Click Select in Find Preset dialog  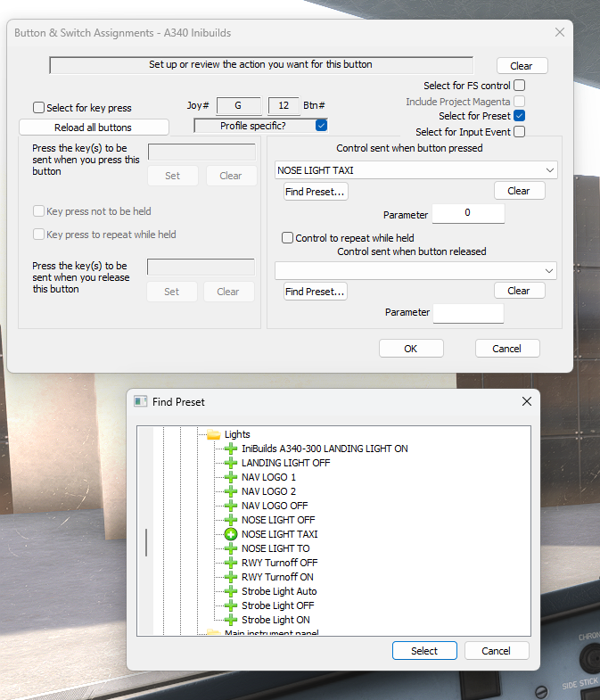pyautogui.click(x=424, y=651)
